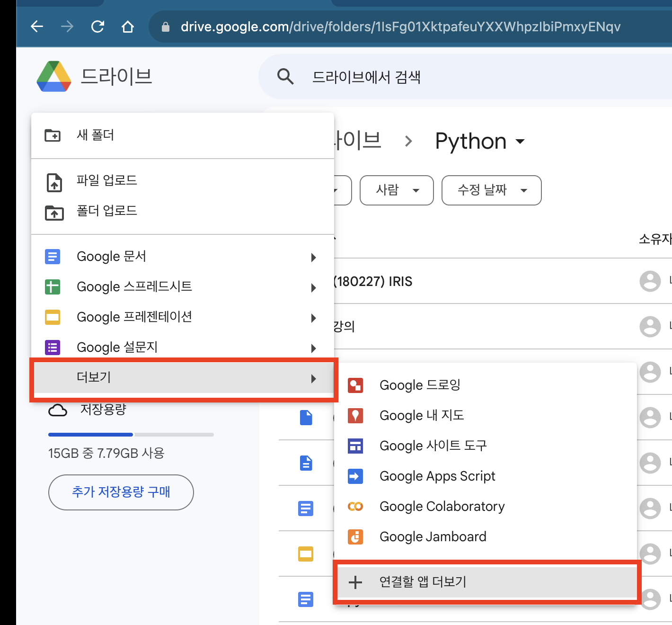Click the storage cloud icon
Viewport: 672px width, 625px height.
58,410
